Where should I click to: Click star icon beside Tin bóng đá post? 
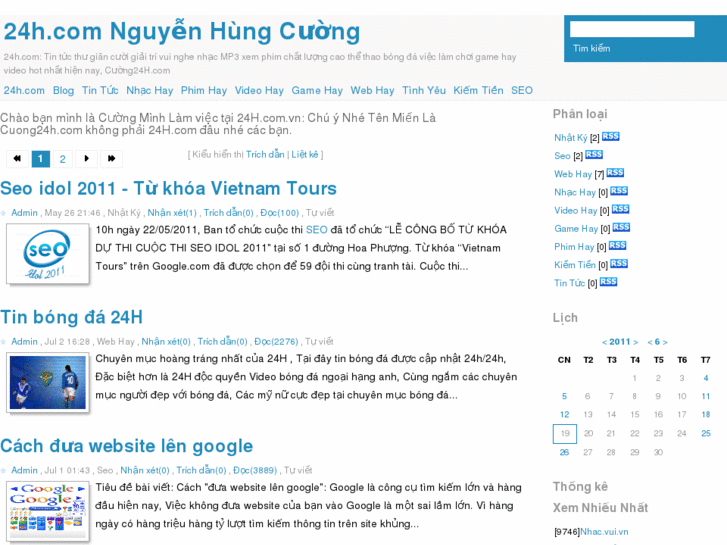click(x=4, y=342)
